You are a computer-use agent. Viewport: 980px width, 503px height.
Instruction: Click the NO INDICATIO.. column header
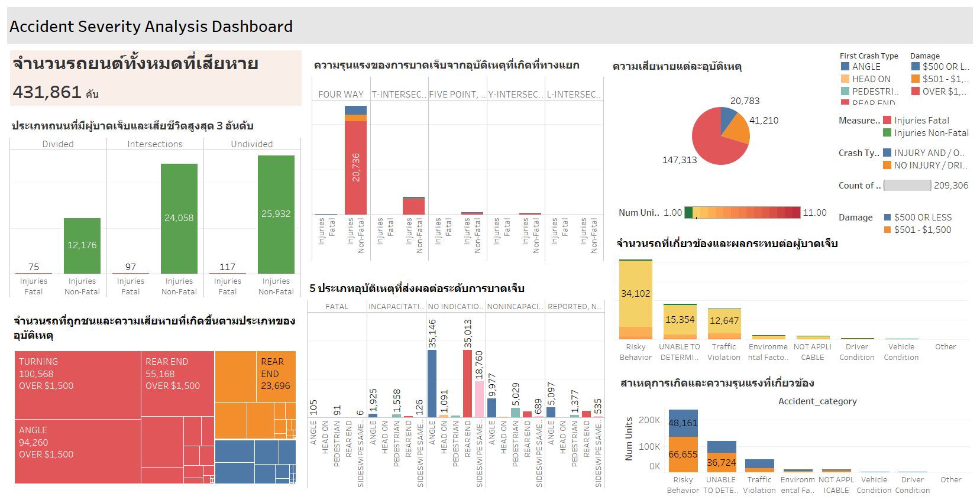(456, 307)
